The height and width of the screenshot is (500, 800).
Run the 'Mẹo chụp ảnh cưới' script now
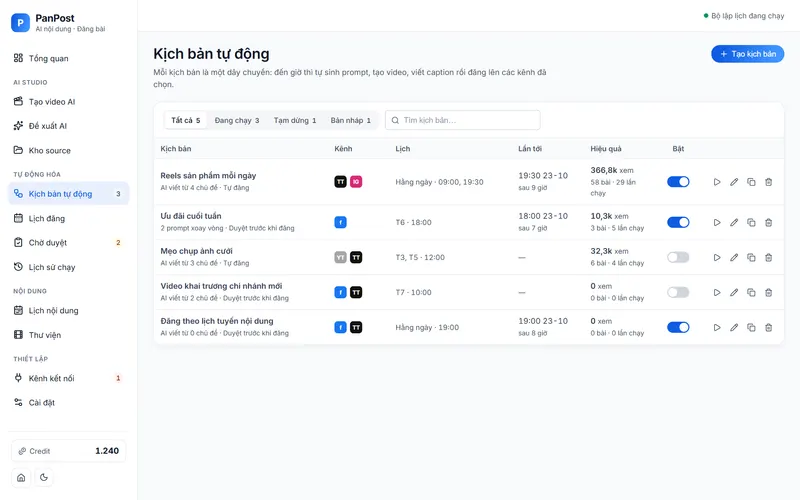pos(717,258)
